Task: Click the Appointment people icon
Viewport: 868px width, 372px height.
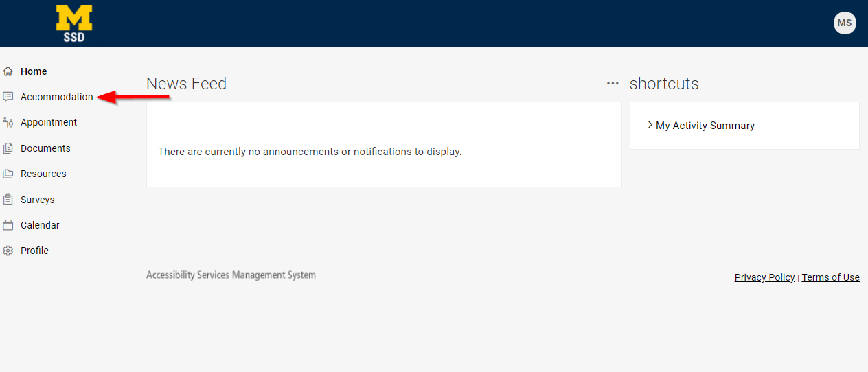Action: tap(8, 122)
